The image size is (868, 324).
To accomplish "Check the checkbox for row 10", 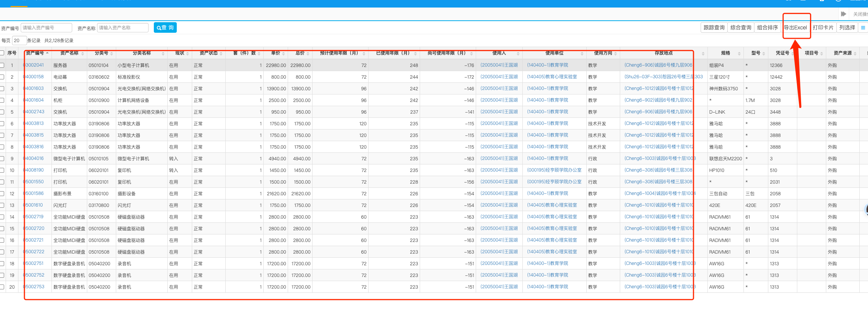I will [x=2, y=170].
